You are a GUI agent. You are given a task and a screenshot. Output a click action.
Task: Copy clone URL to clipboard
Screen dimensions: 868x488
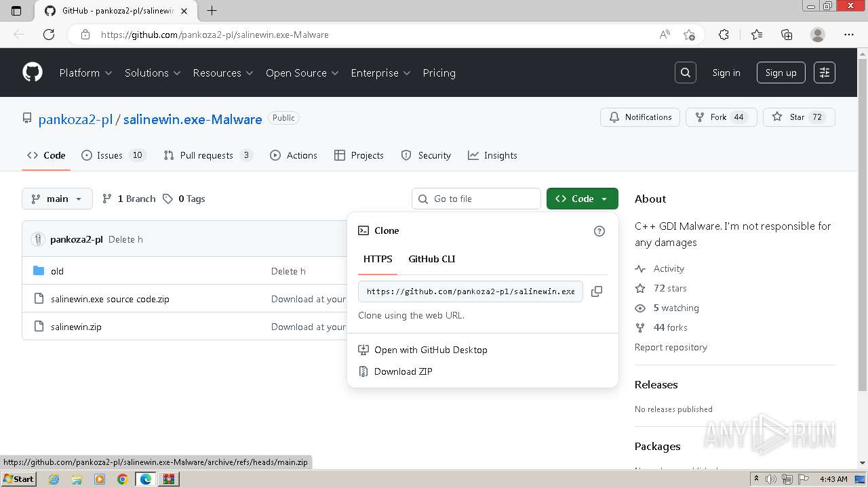click(x=597, y=291)
